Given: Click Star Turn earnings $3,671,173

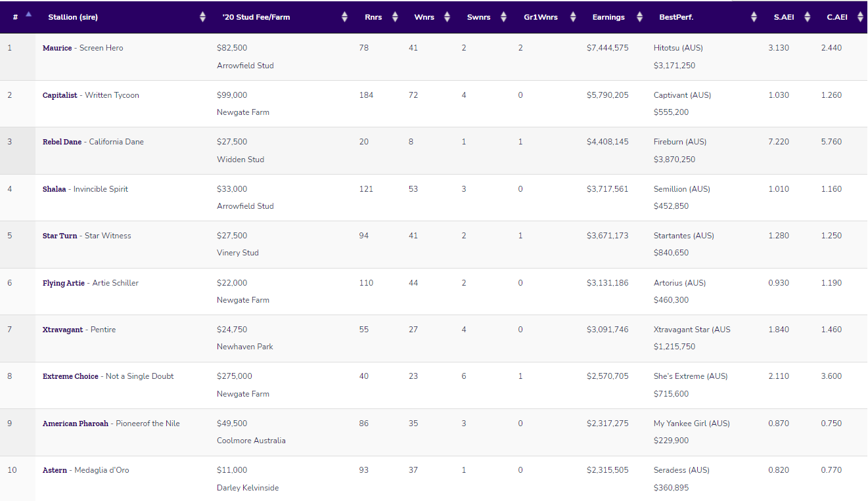Looking at the screenshot, I should 608,236.
